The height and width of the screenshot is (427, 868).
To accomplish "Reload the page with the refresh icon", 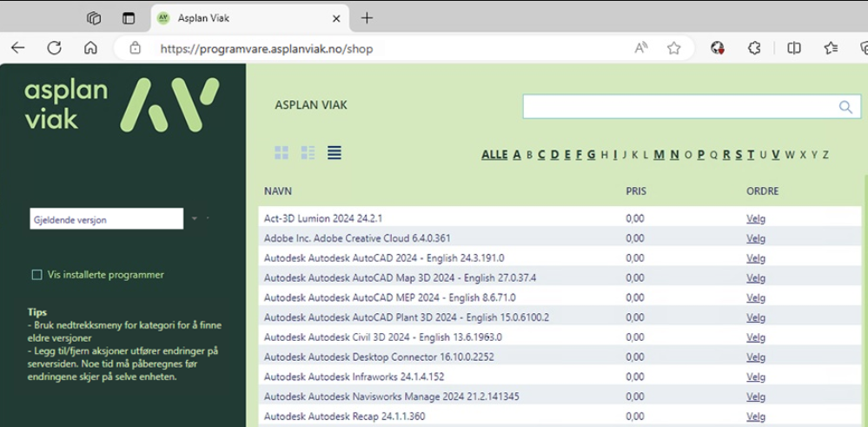I will [x=54, y=48].
